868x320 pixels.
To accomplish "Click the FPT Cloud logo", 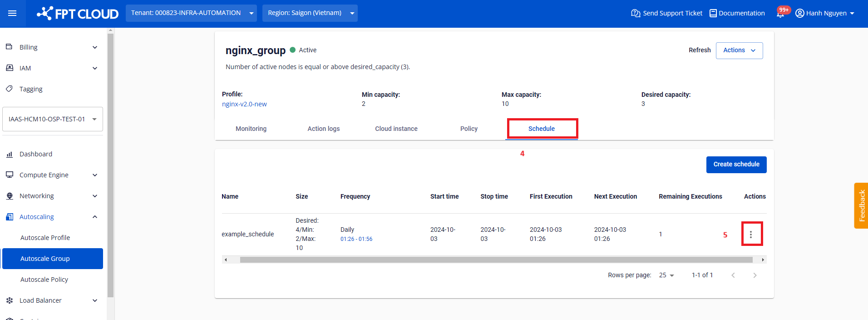I will (x=78, y=14).
